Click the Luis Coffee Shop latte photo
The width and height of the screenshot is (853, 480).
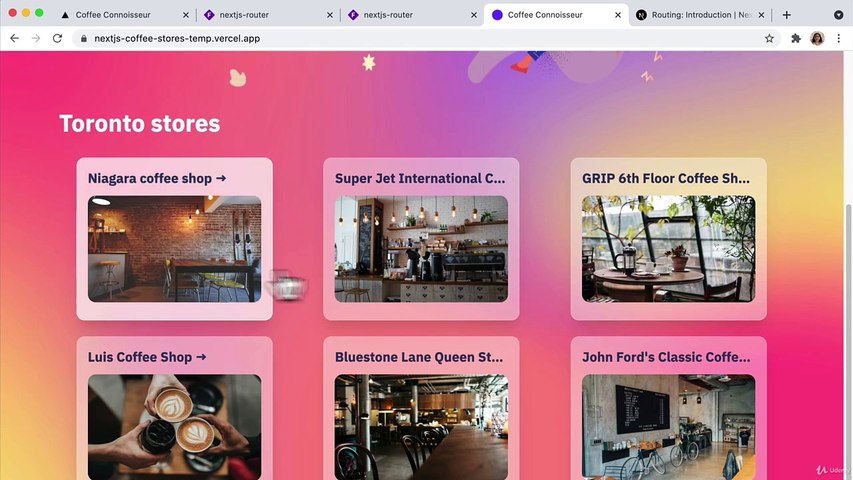[175, 427]
